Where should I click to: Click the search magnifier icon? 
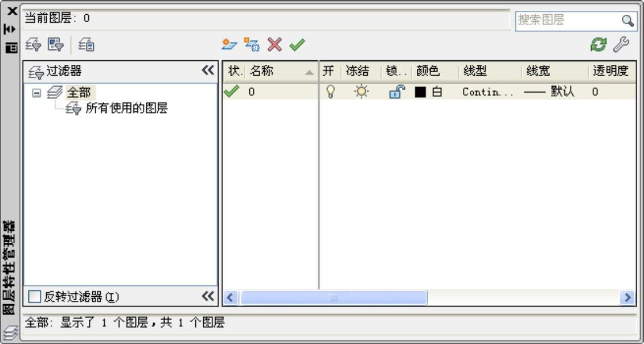coord(627,20)
